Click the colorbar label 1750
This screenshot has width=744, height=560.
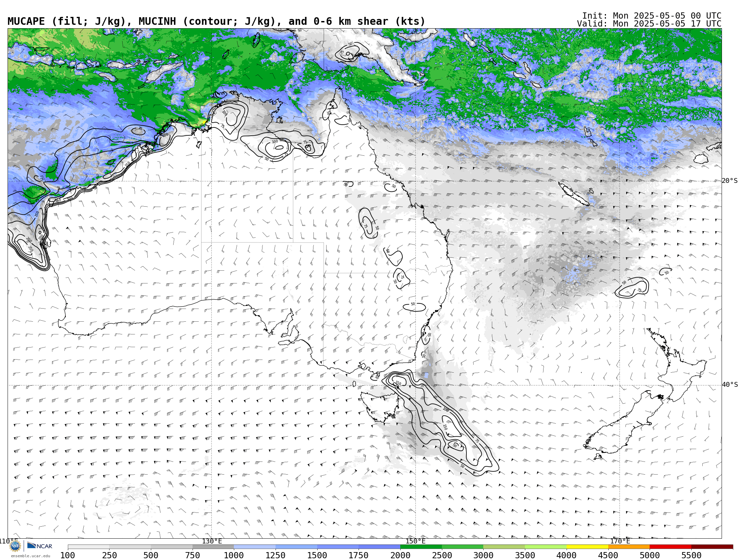359,556
